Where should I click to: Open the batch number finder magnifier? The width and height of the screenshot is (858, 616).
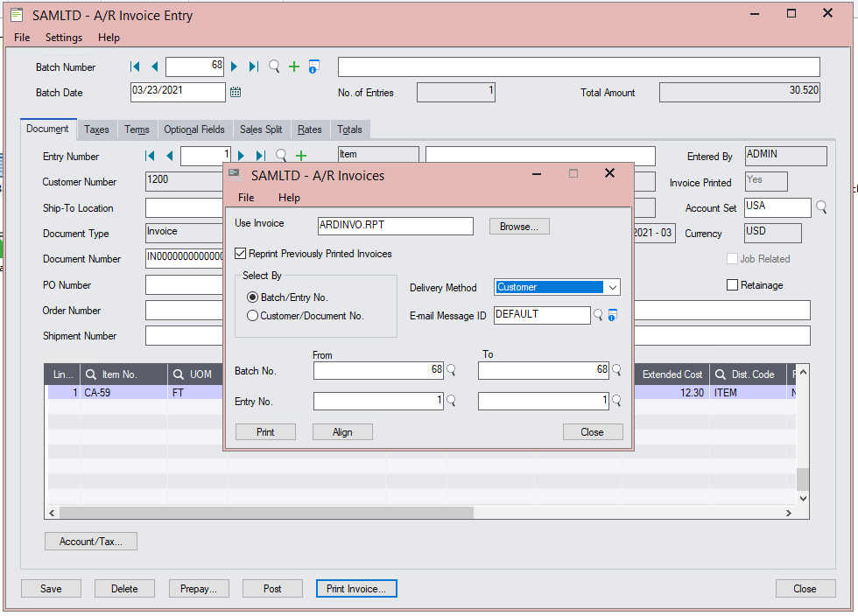(x=274, y=66)
